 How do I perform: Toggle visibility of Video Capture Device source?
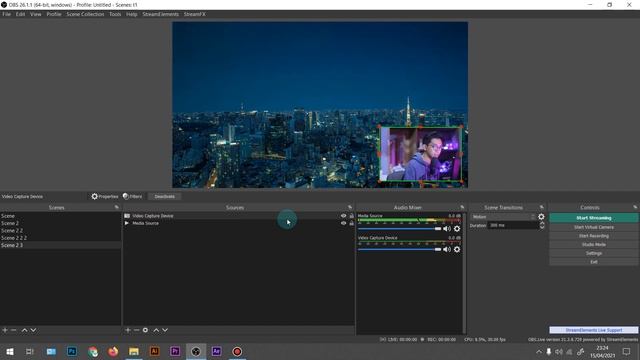click(x=343, y=216)
